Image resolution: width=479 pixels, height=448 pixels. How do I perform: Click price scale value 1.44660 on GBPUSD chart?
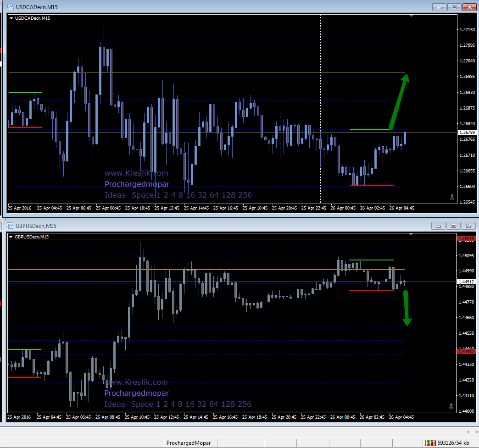click(466, 318)
